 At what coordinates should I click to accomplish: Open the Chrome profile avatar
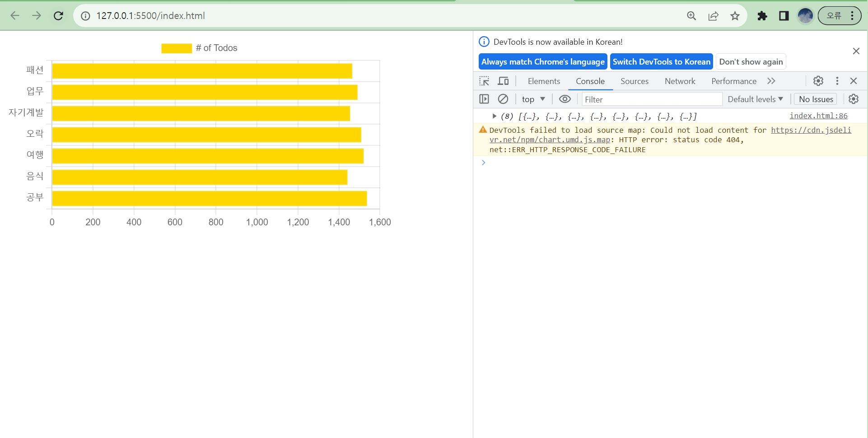tap(805, 16)
